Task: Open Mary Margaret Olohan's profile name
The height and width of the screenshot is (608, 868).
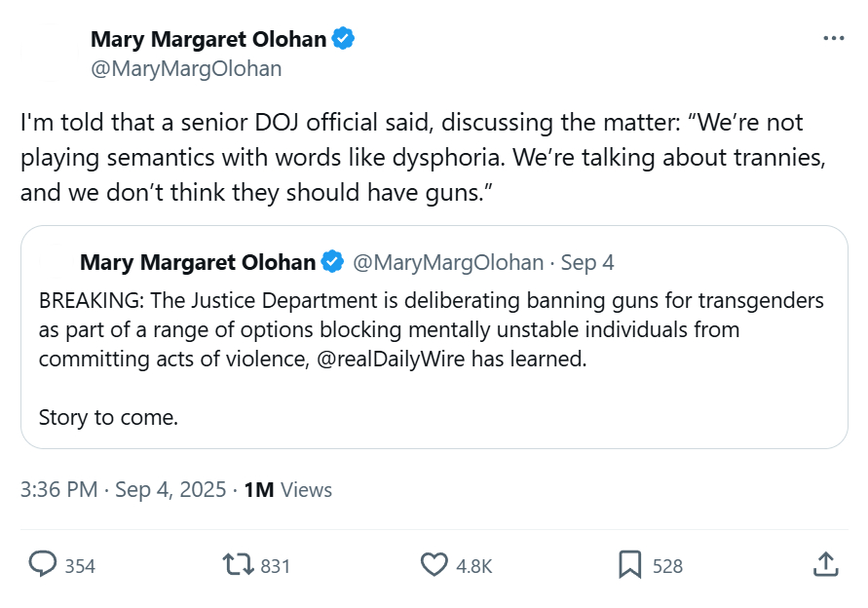Action: click(x=208, y=39)
